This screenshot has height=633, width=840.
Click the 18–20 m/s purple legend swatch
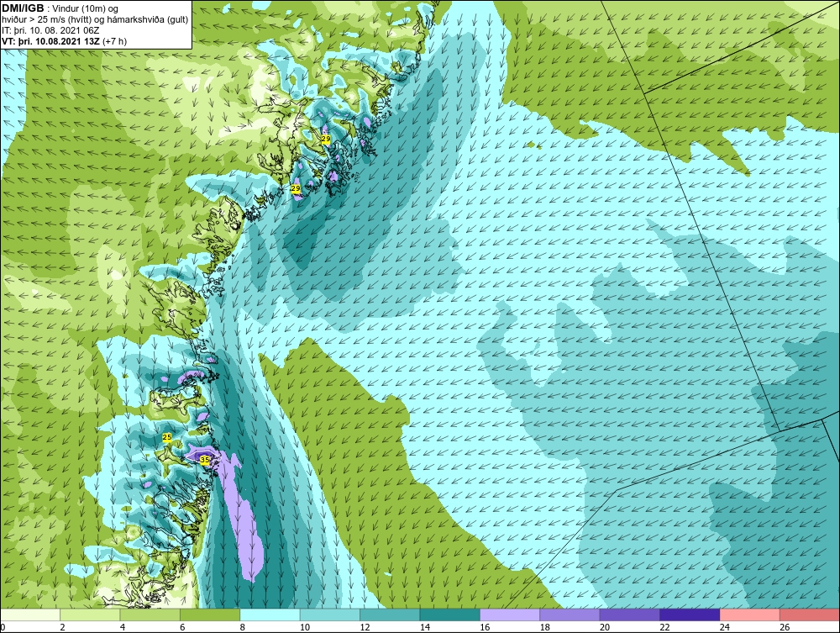570,615
